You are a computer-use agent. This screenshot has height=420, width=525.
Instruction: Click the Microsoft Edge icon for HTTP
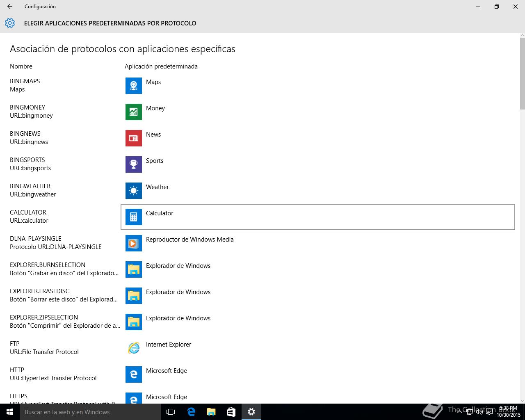click(134, 374)
